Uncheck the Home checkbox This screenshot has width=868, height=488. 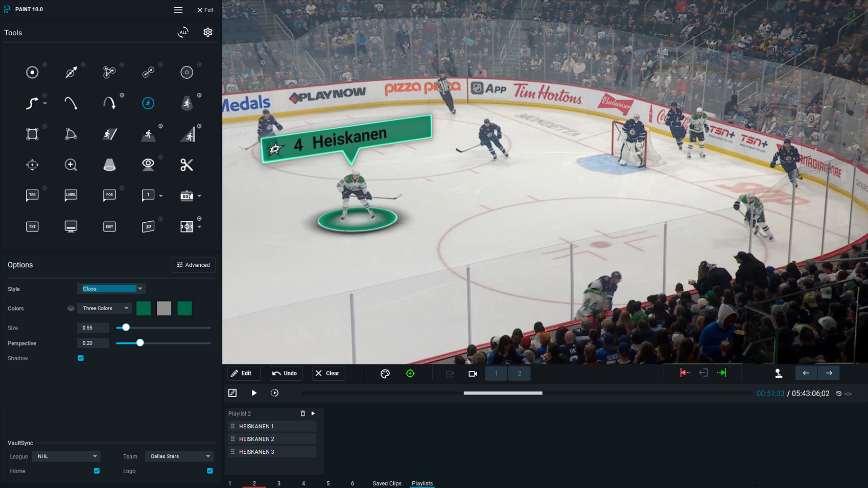point(97,471)
